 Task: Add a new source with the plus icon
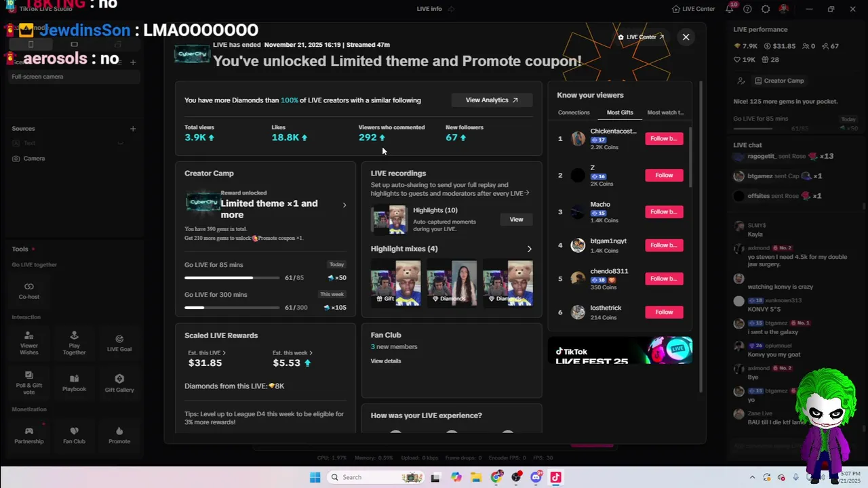(x=133, y=129)
